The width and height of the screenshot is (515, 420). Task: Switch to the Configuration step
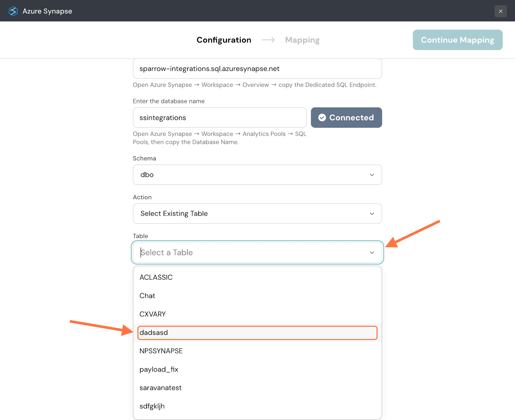(224, 40)
